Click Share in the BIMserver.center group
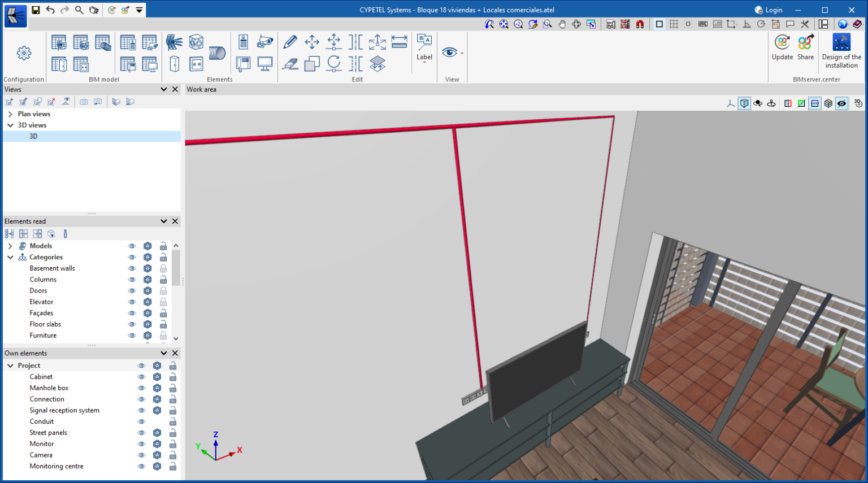The image size is (868, 483). pyautogui.click(x=806, y=47)
